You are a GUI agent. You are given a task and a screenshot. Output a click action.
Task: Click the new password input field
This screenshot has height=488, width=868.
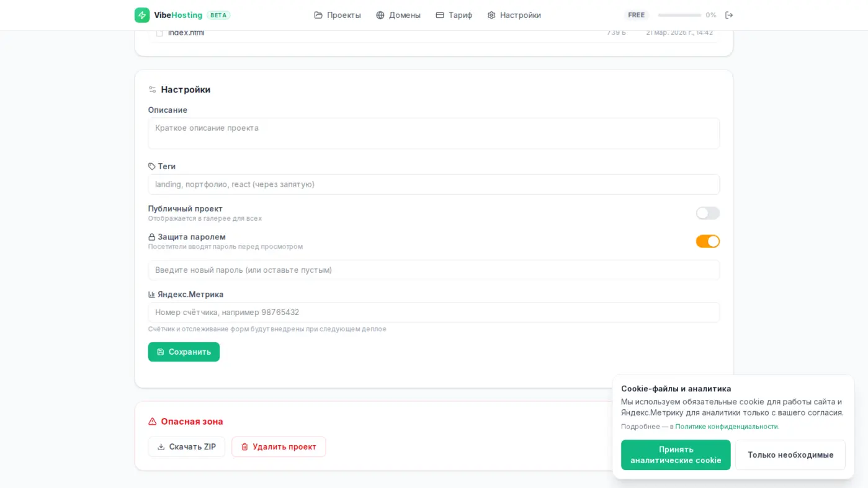tap(434, 270)
